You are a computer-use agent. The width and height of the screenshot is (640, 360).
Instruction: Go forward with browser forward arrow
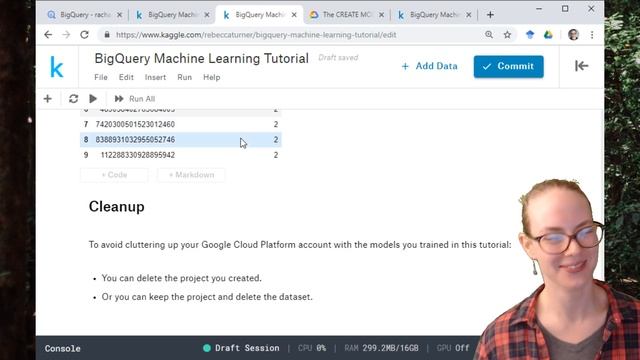(66, 35)
